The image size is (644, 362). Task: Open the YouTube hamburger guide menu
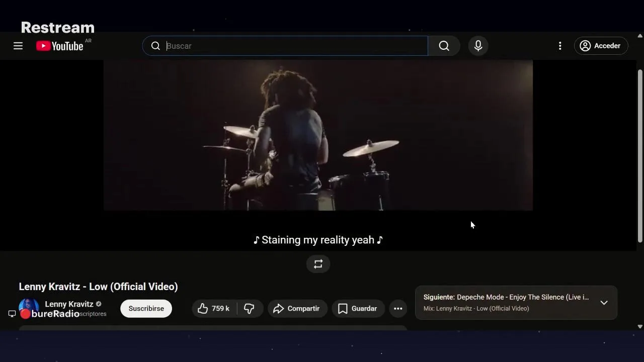pyautogui.click(x=18, y=46)
